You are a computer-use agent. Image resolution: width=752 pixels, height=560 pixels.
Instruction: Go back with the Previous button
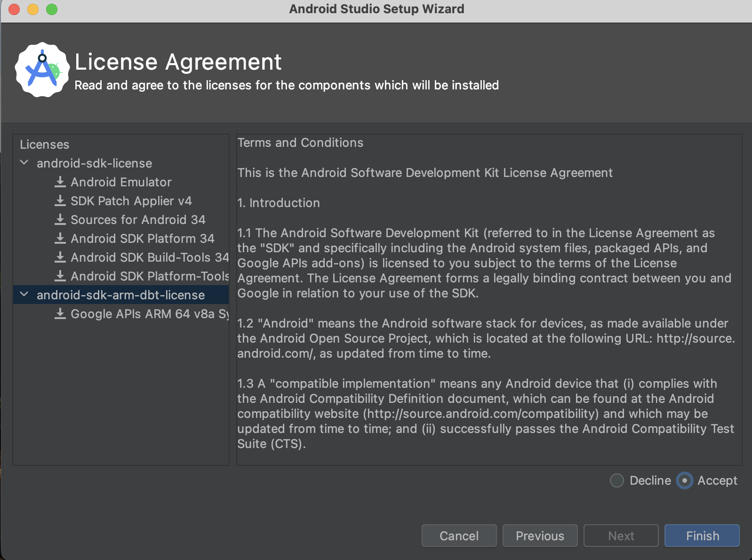pos(540,536)
